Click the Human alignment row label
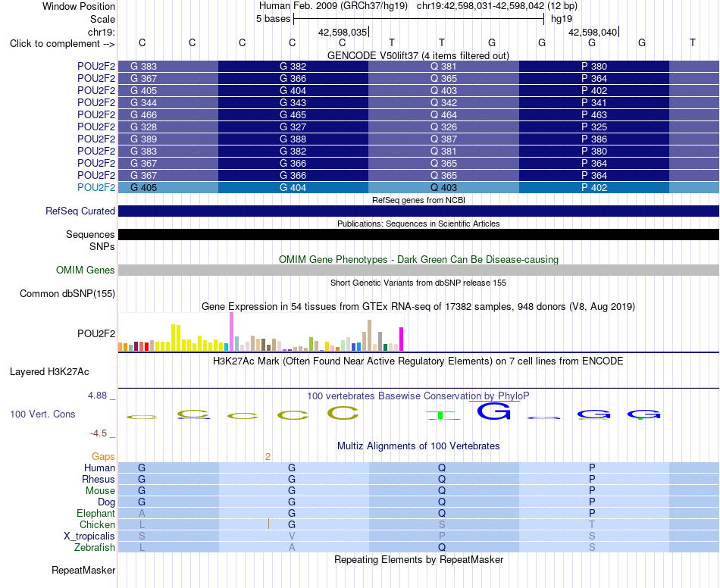The width and height of the screenshot is (720, 588). tap(99, 468)
